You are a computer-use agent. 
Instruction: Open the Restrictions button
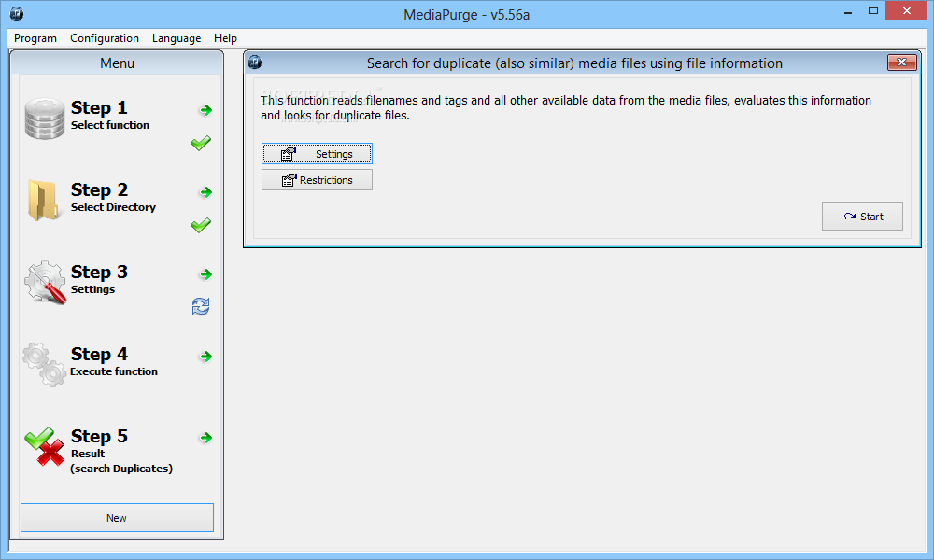[x=317, y=180]
